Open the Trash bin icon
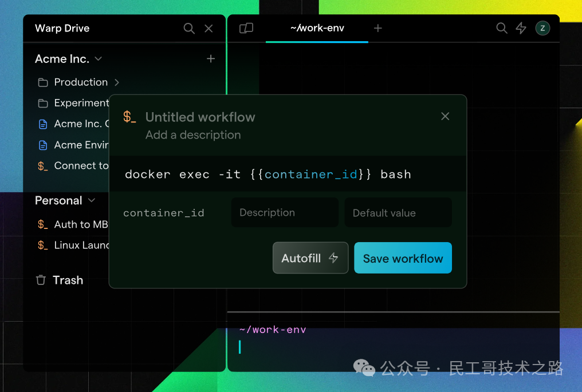 pos(41,280)
